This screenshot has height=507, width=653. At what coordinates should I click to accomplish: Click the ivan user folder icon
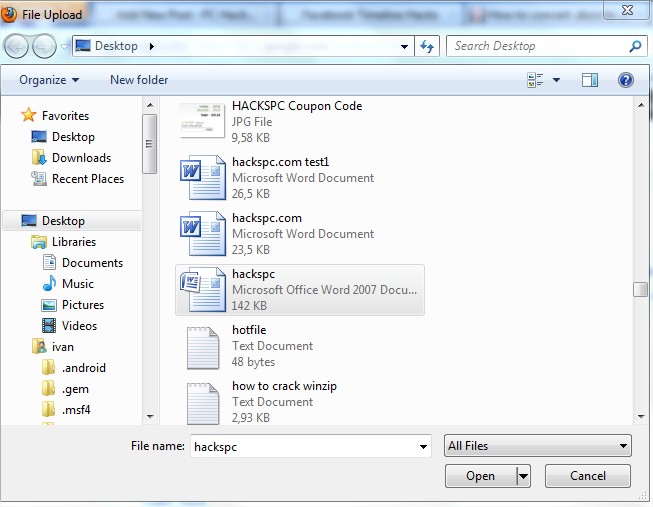[x=39, y=347]
